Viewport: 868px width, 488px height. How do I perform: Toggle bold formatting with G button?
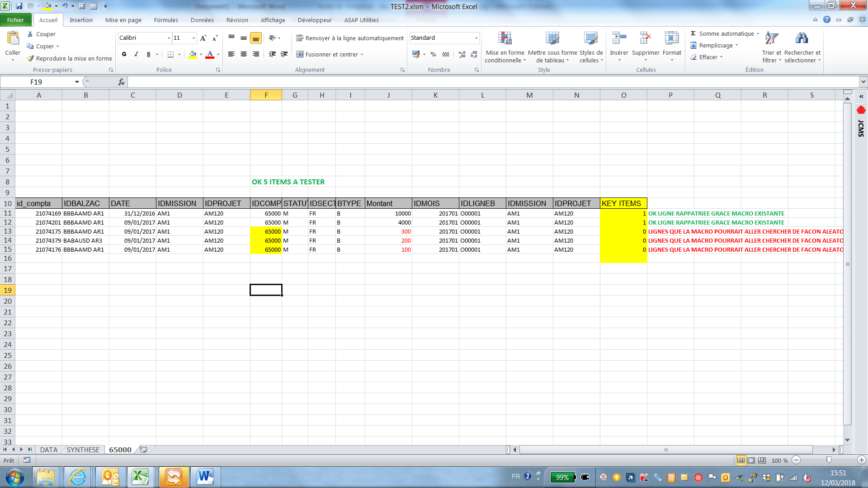pos(124,54)
